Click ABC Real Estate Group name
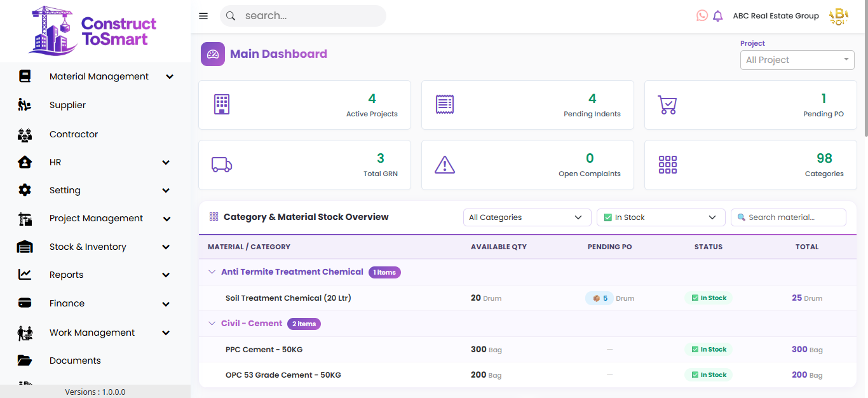Viewport: 868px width, 398px height. (x=776, y=16)
